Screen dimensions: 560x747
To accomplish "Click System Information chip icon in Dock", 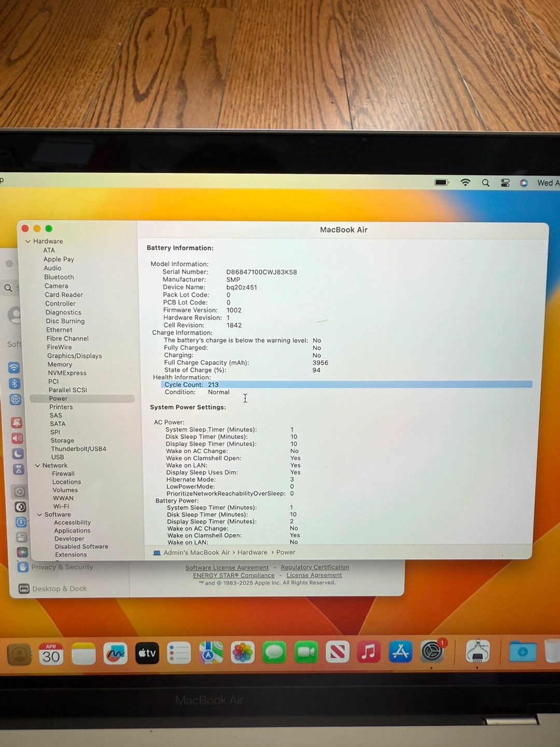I will 478,651.
